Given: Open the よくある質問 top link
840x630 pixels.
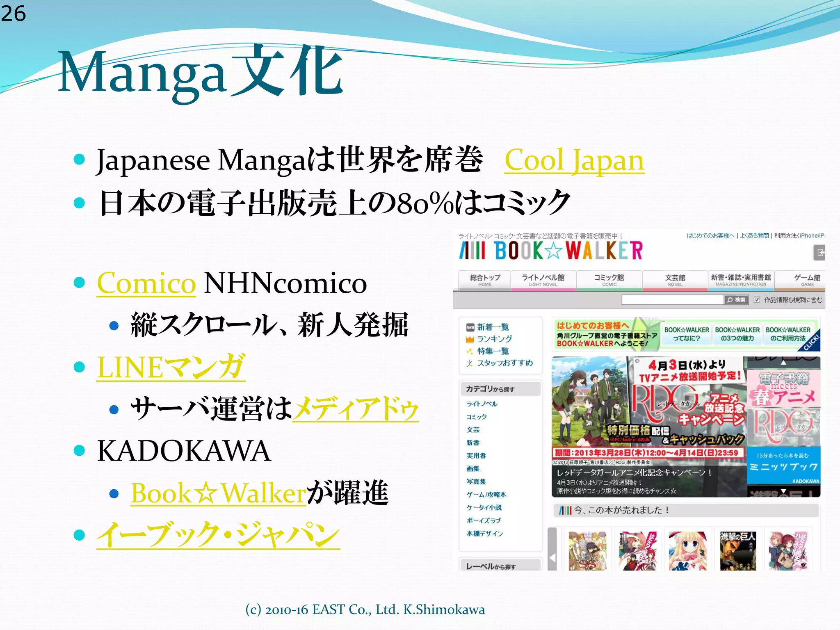Looking at the screenshot, I should [x=754, y=235].
